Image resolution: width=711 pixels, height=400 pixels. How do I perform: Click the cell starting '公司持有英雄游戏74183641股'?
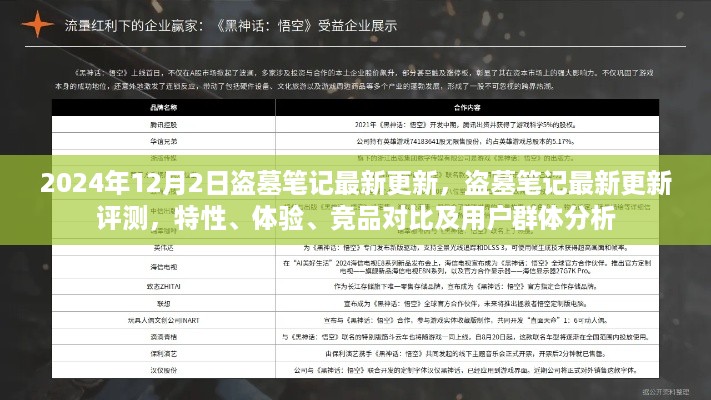click(x=467, y=141)
